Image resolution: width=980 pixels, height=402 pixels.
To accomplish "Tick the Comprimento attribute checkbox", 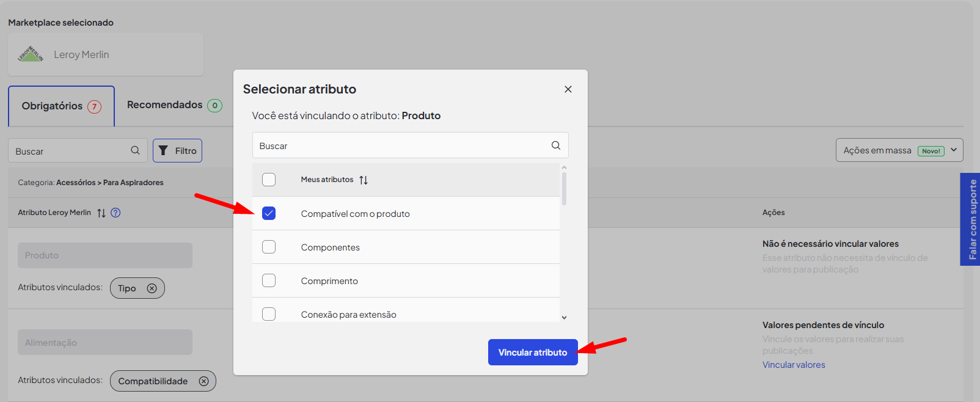I will [x=269, y=280].
